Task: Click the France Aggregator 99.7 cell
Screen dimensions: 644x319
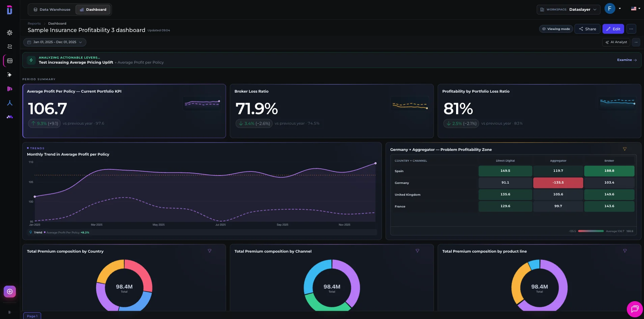Action: [558, 206]
